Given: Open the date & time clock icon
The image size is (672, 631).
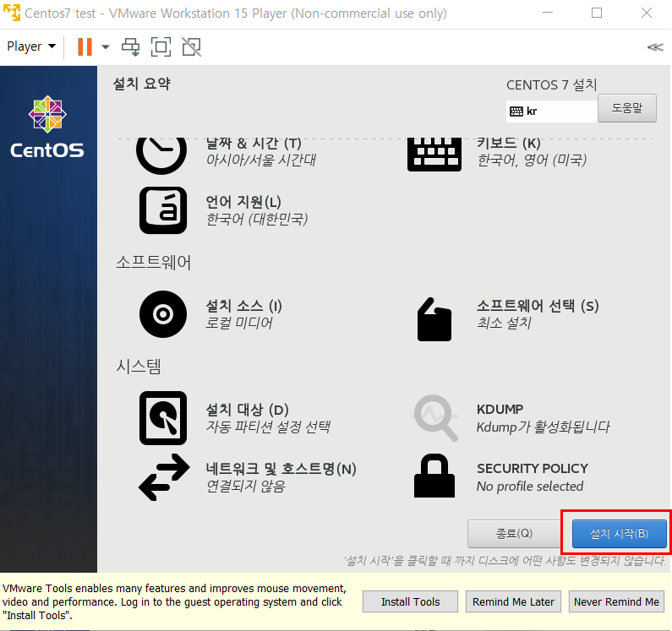Looking at the screenshot, I should pos(161,155).
